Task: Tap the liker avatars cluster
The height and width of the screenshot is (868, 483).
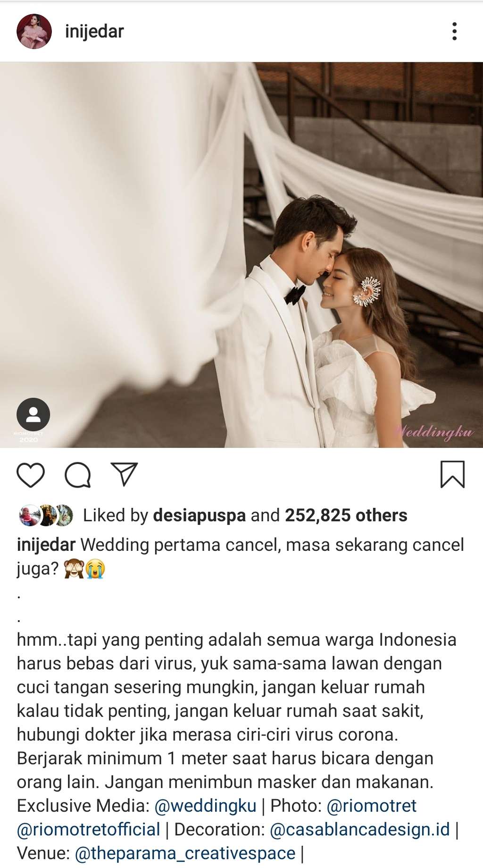Action: coord(46,515)
